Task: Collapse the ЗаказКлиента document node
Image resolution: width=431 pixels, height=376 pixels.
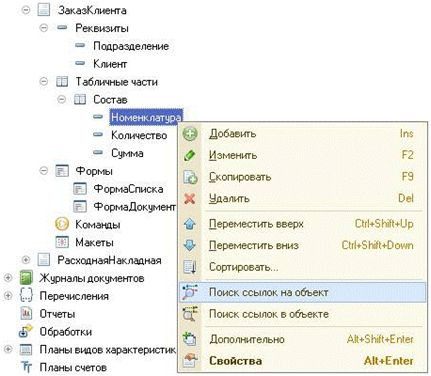Action: 26,10
